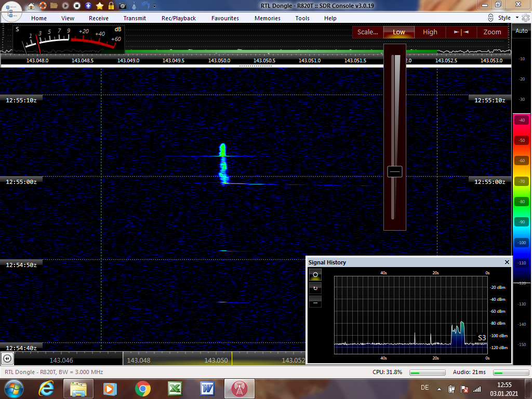This screenshot has height=399, width=532.
Task: Click 143.048 on the bottom frequency bar
Action: click(x=138, y=361)
